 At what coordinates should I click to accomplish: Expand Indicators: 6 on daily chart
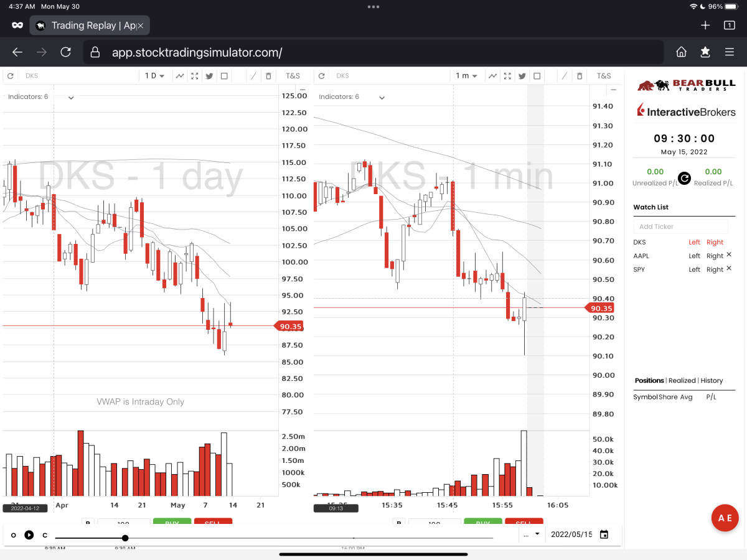point(41,97)
